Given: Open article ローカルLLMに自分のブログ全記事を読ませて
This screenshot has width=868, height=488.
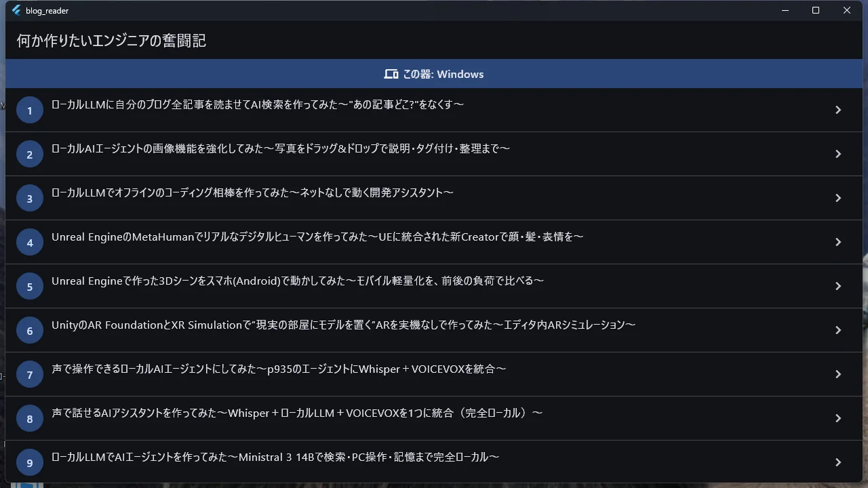Looking at the screenshot, I should click(434, 110).
